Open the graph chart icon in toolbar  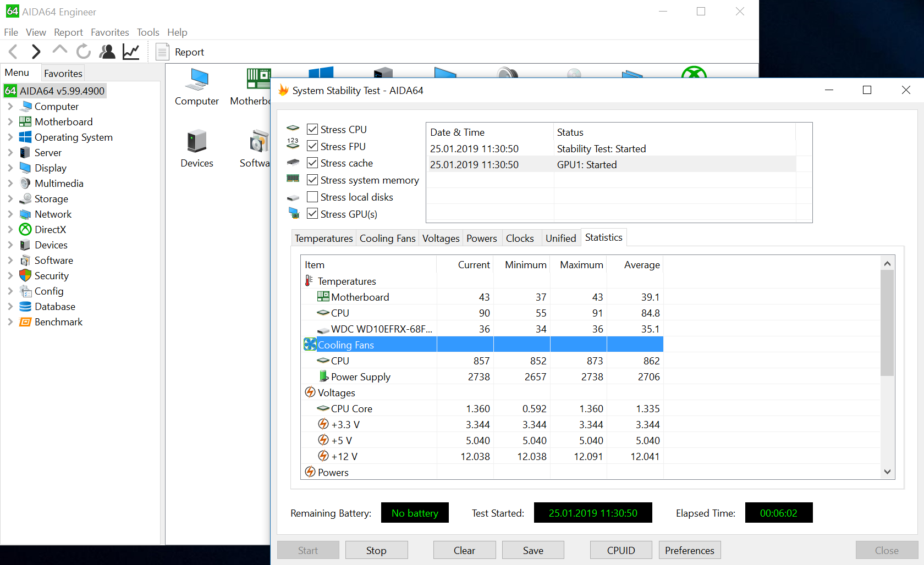(x=131, y=52)
